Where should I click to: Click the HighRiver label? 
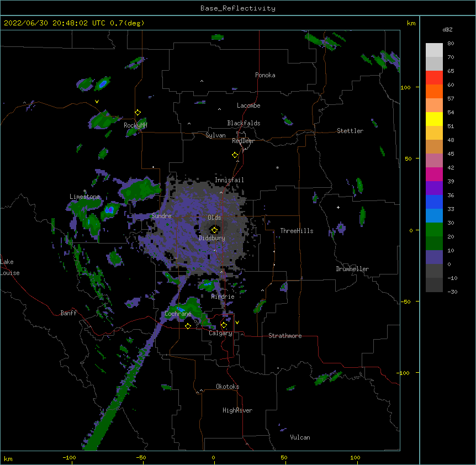tap(237, 410)
